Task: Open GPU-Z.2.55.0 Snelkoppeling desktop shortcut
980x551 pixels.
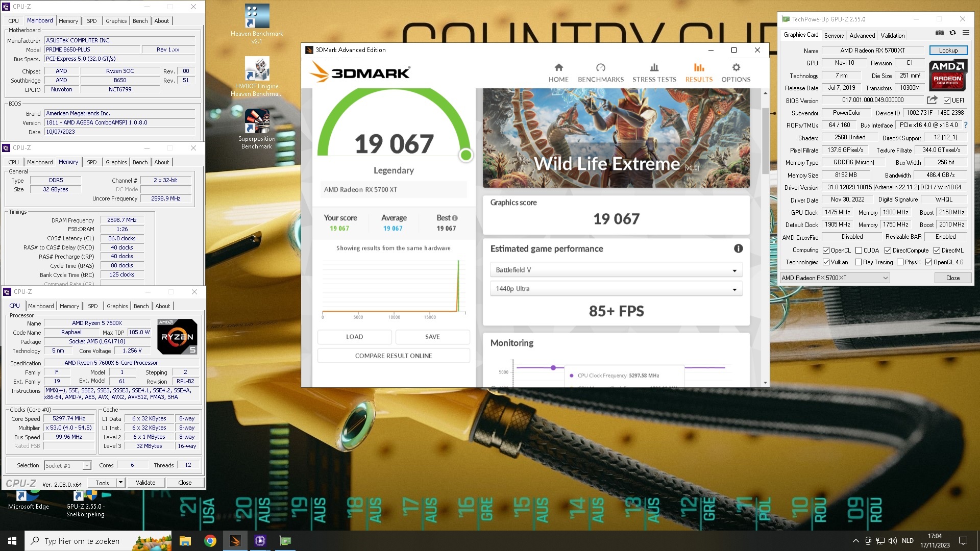Action: click(x=85, y=505)
